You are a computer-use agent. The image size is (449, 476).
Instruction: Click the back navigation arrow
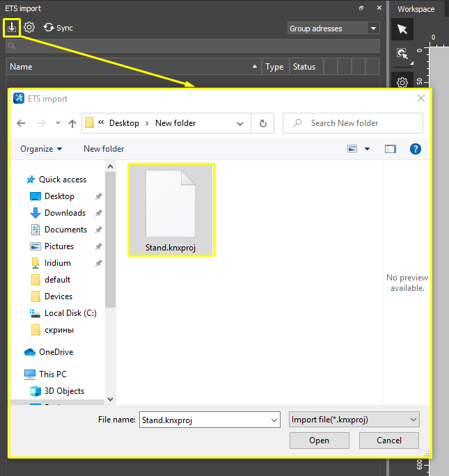click(x=21, y=123)
